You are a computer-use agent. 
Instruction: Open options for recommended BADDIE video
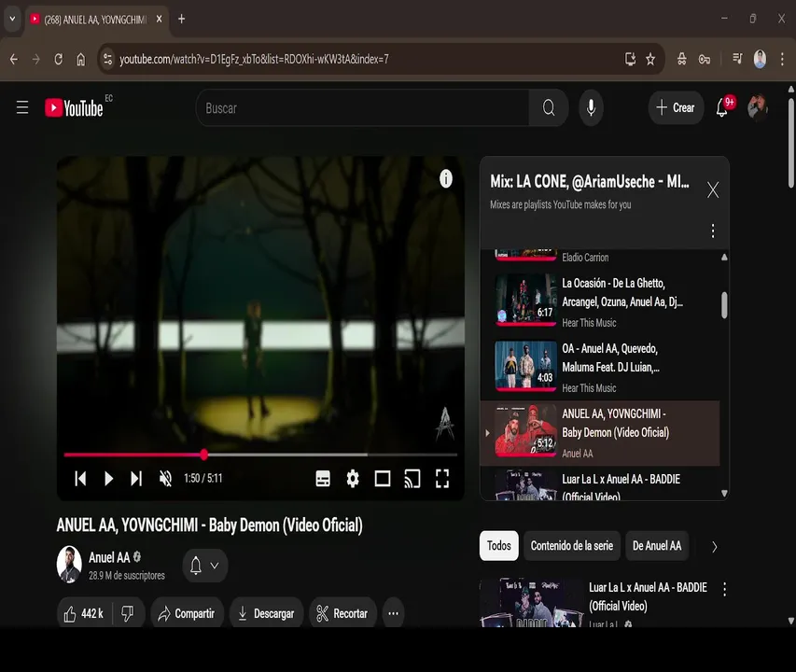[x=724, y=589]
